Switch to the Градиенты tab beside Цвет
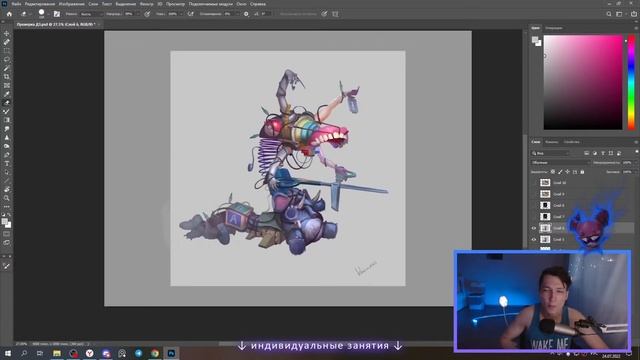Viewport: 640px width, 360px height. point(554,28)
